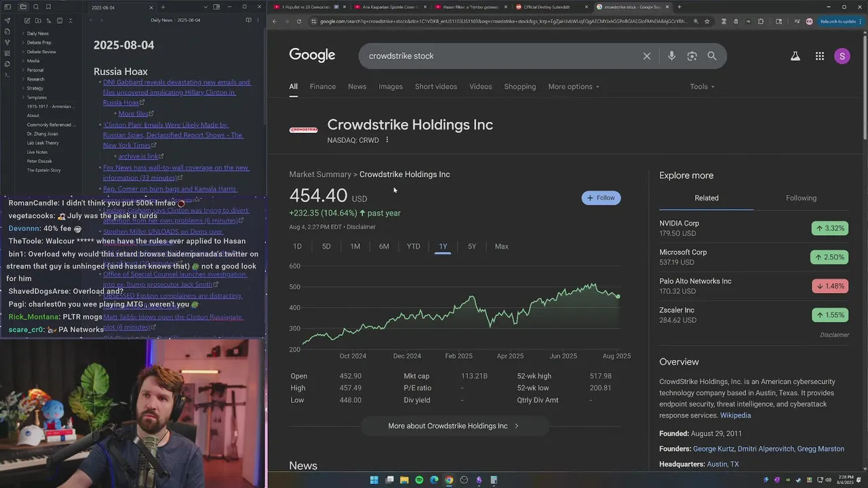Expand Media folder in Obsidian
868x488 pixels.
pos(33,61)
